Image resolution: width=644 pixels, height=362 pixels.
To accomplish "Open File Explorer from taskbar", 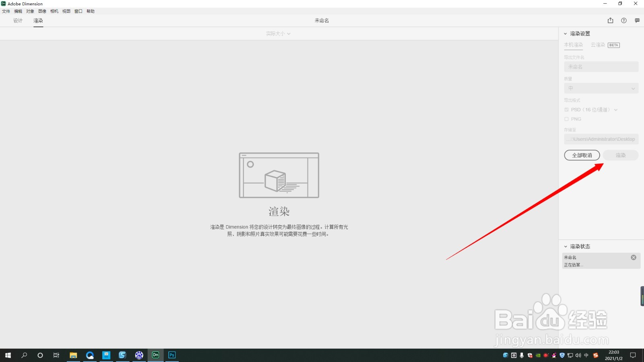I will click(73, 355).
